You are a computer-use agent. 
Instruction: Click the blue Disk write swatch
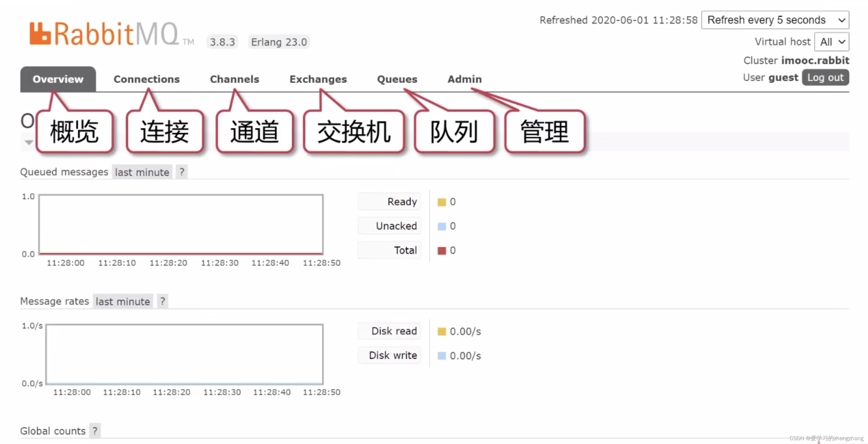441,356
